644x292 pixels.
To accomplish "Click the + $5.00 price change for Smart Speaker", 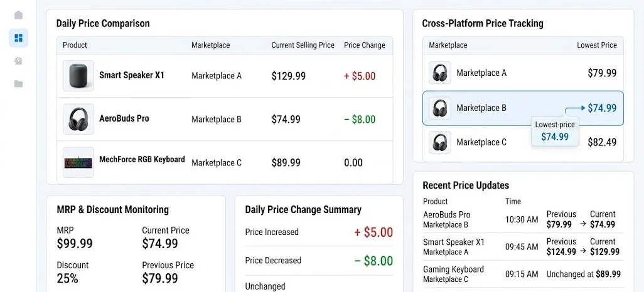I will pos(360,76).
